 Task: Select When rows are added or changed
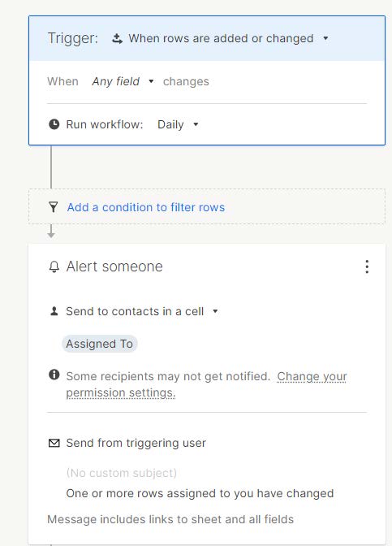221,38
